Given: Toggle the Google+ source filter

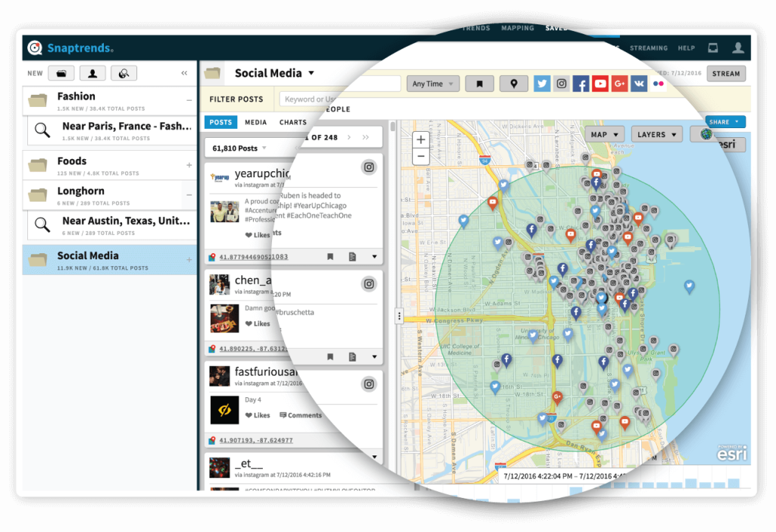Looking at the screenshot, I should pyautogui.click(x=620, y=83).
